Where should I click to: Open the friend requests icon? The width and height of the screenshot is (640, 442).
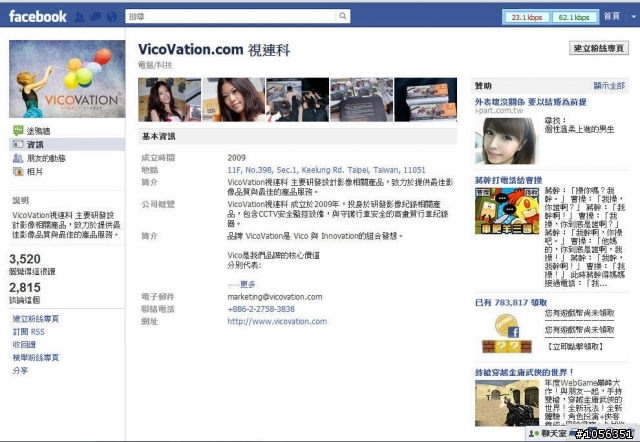coord(80,17)
